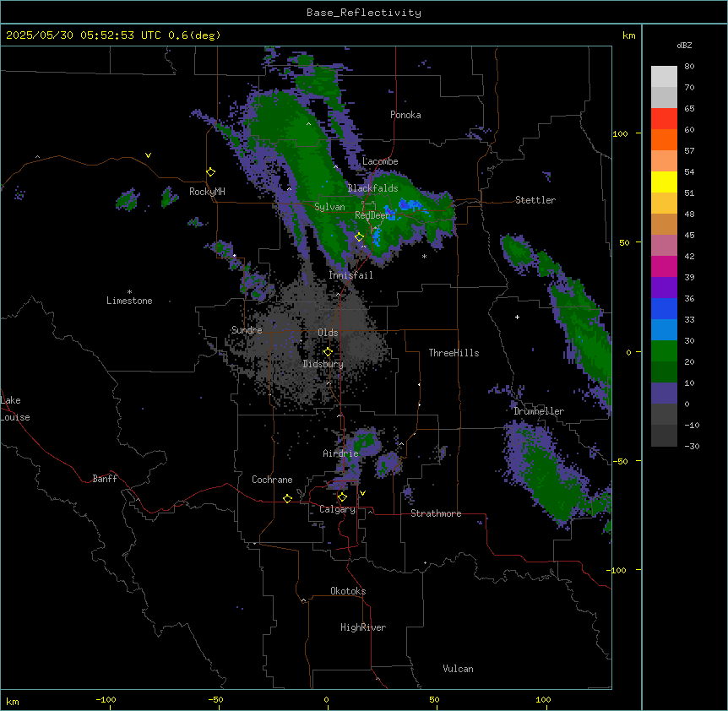Viewport: 728px width, 711px height.
Task: Select the Vulcan label
Action: pos(458,669)
